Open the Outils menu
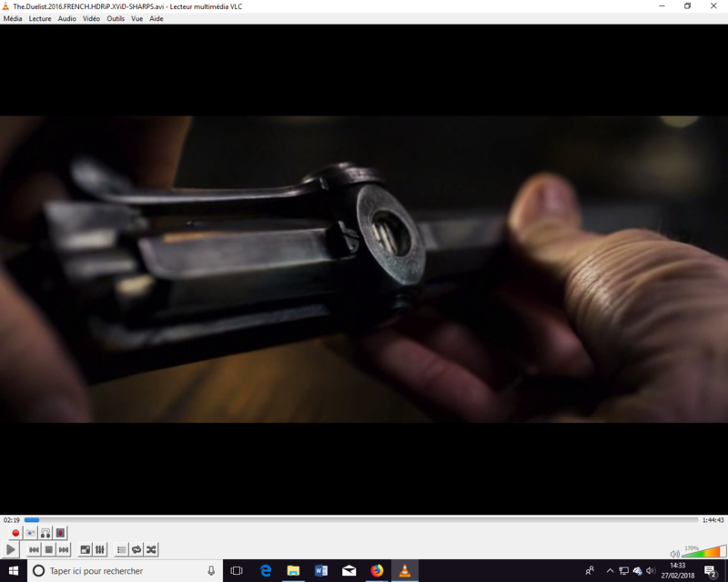The width and height of the screenshot is (728, 582). click(x=116, y=18)
